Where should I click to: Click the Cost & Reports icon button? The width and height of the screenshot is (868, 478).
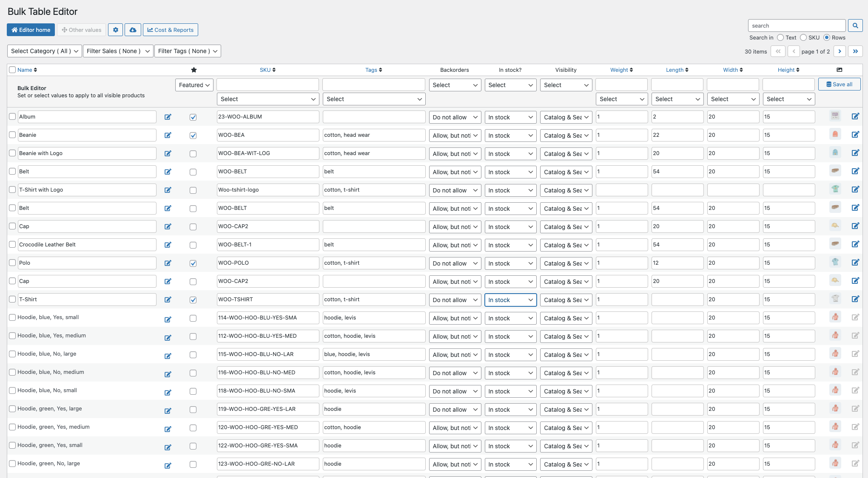point(170,29)
